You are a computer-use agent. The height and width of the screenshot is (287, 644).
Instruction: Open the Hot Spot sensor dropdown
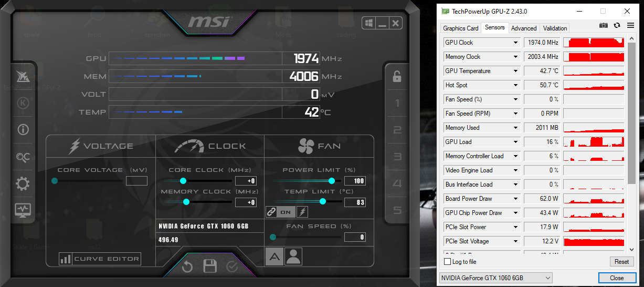point(516,85)
